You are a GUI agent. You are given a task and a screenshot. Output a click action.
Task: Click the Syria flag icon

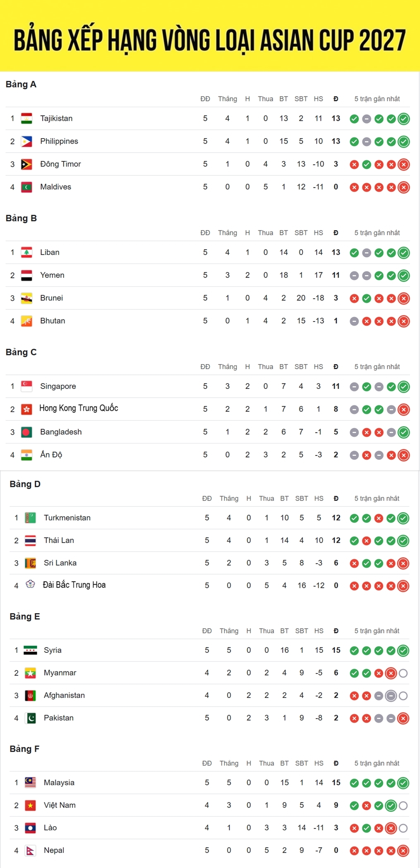pos(30,650)
